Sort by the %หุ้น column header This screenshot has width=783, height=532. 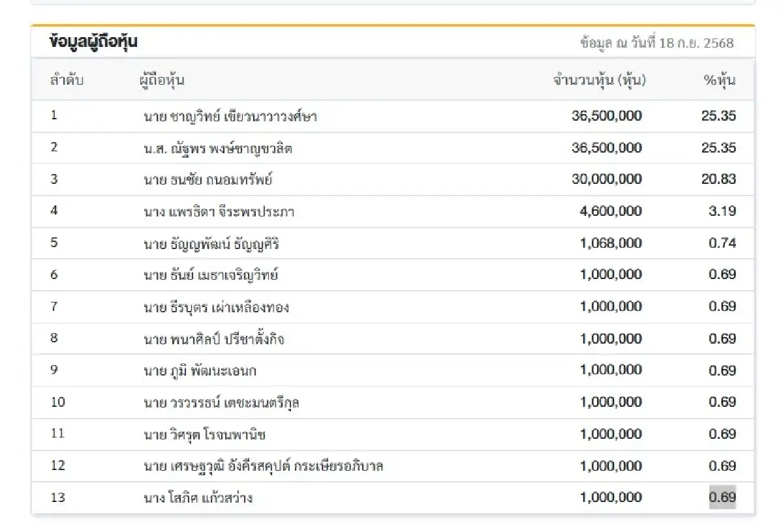pyautogui.click(x=724, y=80)
